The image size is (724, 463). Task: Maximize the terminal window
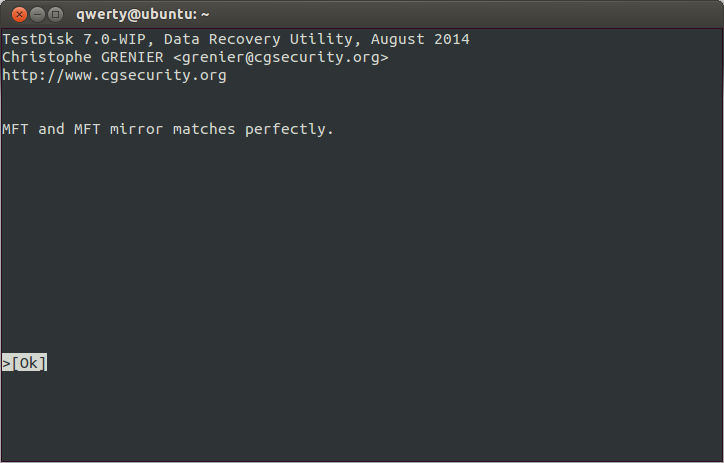[55, 15]
